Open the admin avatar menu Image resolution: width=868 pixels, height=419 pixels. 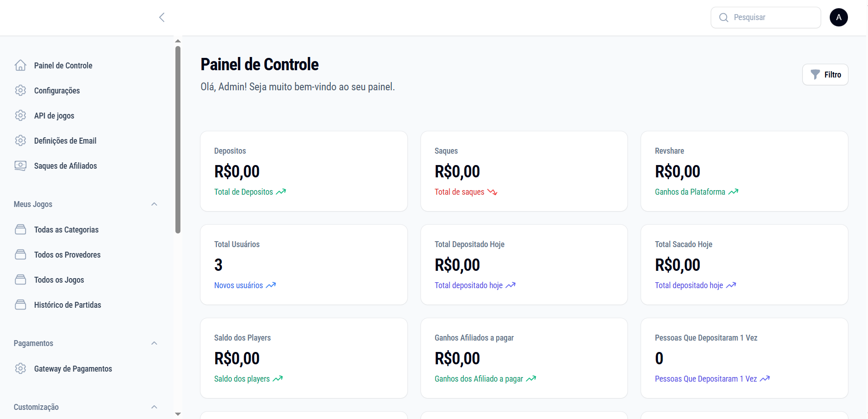click(838, 17)
